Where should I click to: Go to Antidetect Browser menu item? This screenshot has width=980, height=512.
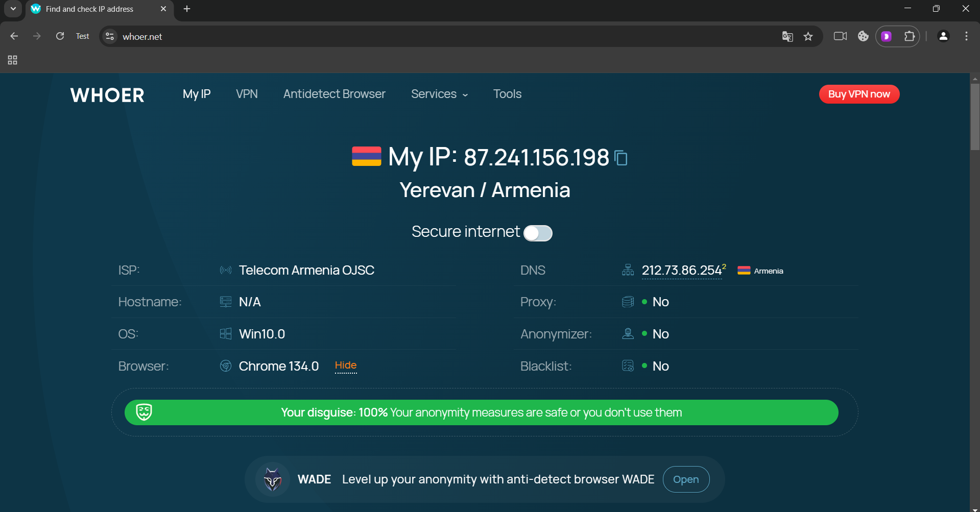point(334,94)
